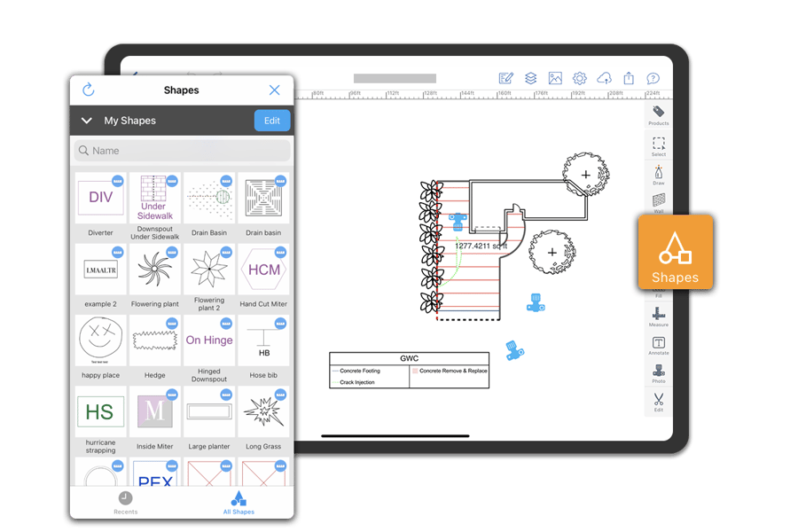Image resolution: width=798 pixels, height=532 pixels.
Task: Select the Annotate text tool
Action: pos(658,344)
